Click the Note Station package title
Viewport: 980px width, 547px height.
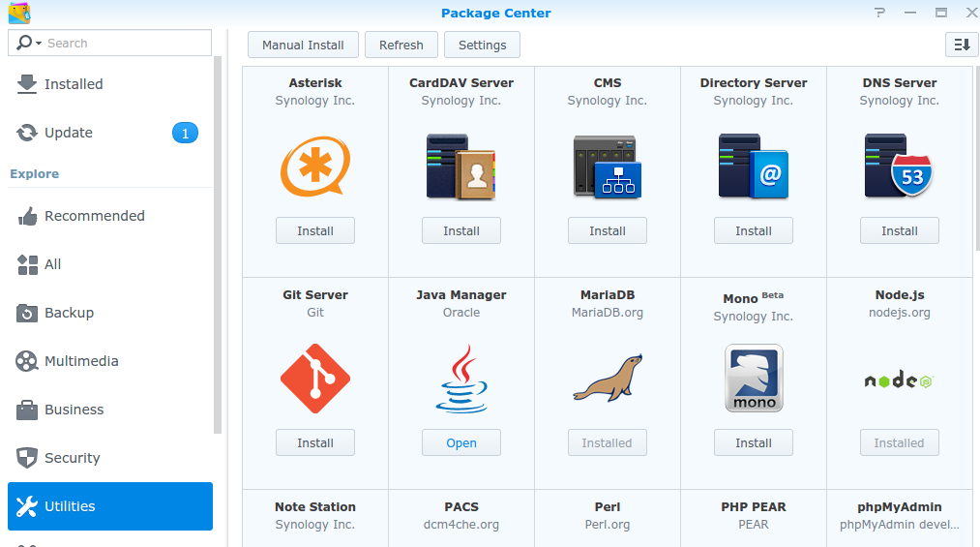[315, 507]
